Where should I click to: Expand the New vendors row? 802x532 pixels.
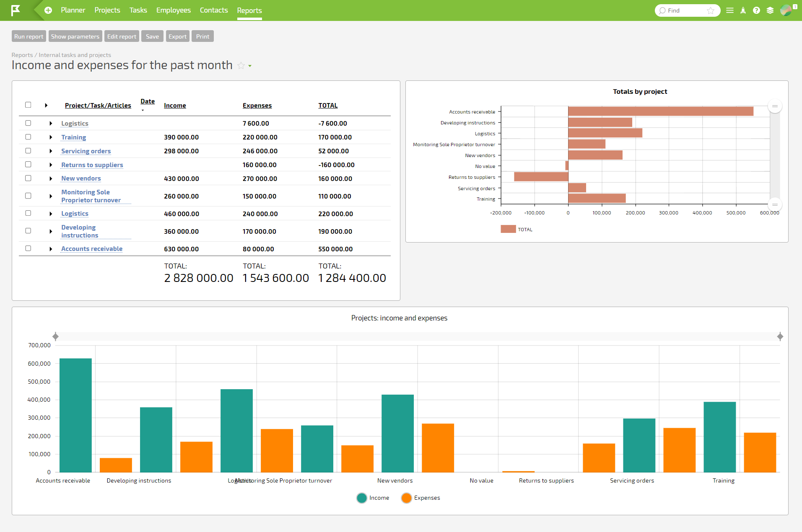[x=51, y=179]
